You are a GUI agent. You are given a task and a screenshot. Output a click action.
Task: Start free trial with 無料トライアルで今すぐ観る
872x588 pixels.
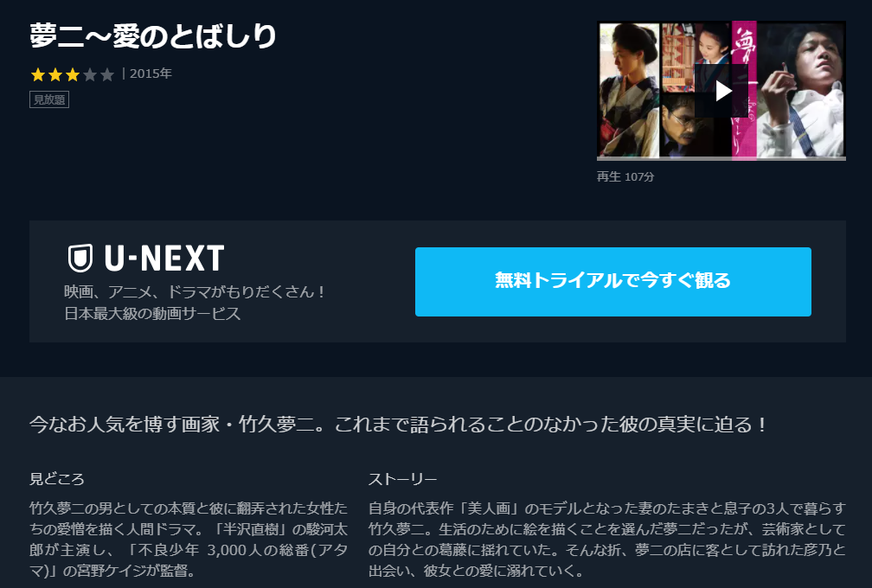612,282
